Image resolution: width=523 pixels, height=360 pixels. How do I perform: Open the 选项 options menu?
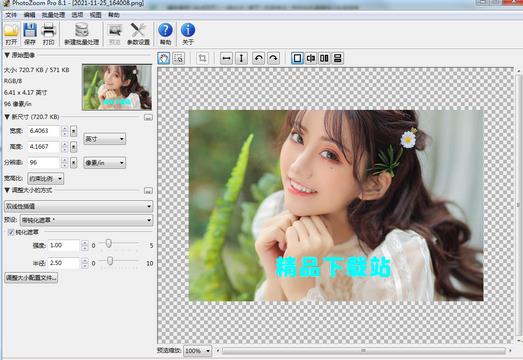tap(77, 15)
